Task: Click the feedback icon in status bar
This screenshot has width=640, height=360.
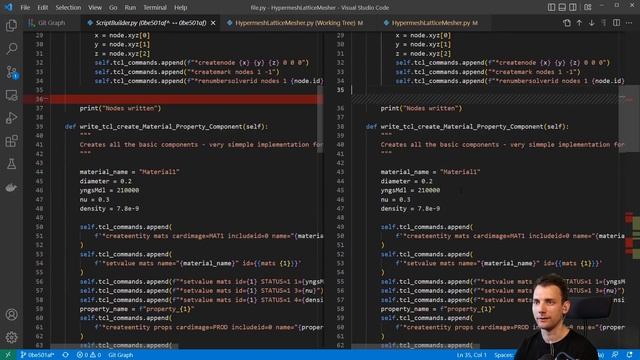Action: coord(615,355)
